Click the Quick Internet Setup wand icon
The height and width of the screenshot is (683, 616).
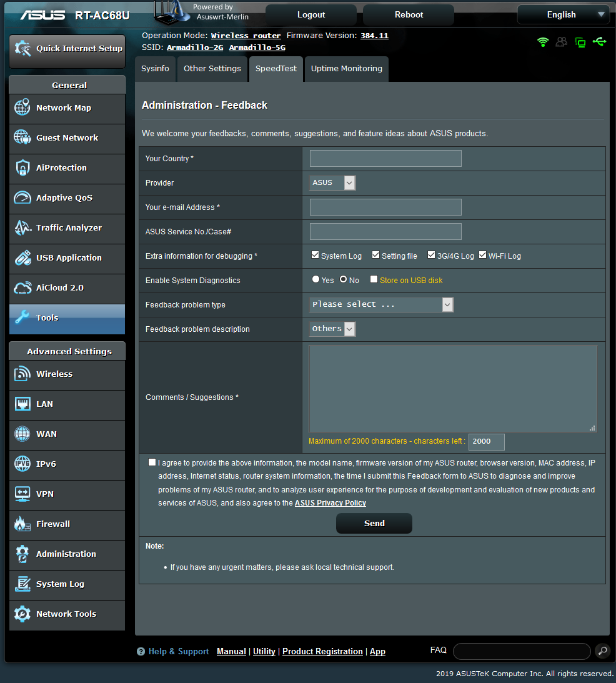22,48
